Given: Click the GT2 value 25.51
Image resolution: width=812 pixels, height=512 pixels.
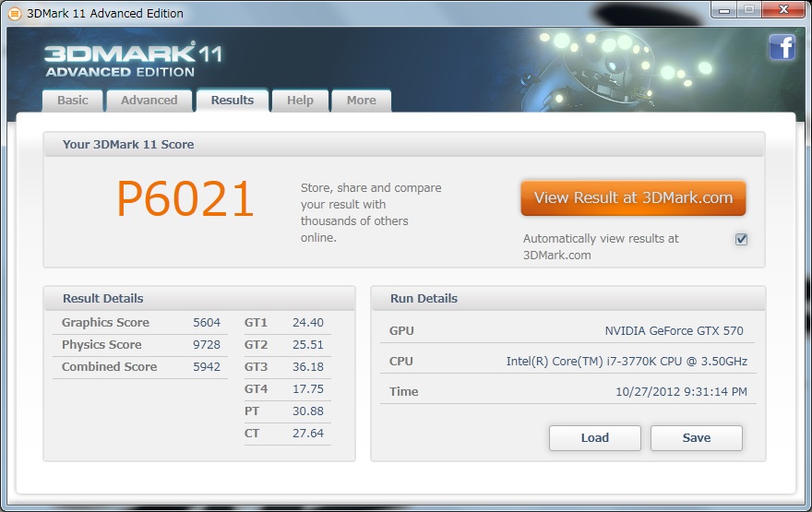Looking at the screenshot, I should 308,345.
